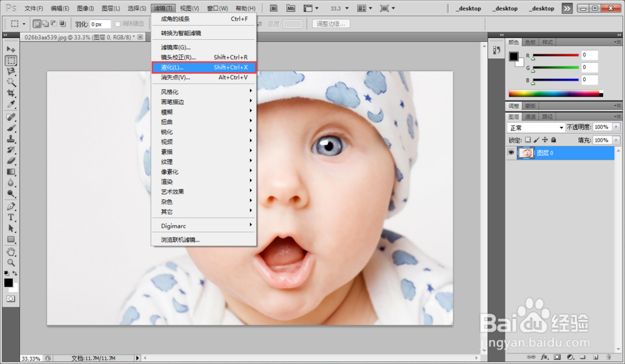Select the Crop tool
The width and height of the screenshot is (625, 364).
point(11,93)
